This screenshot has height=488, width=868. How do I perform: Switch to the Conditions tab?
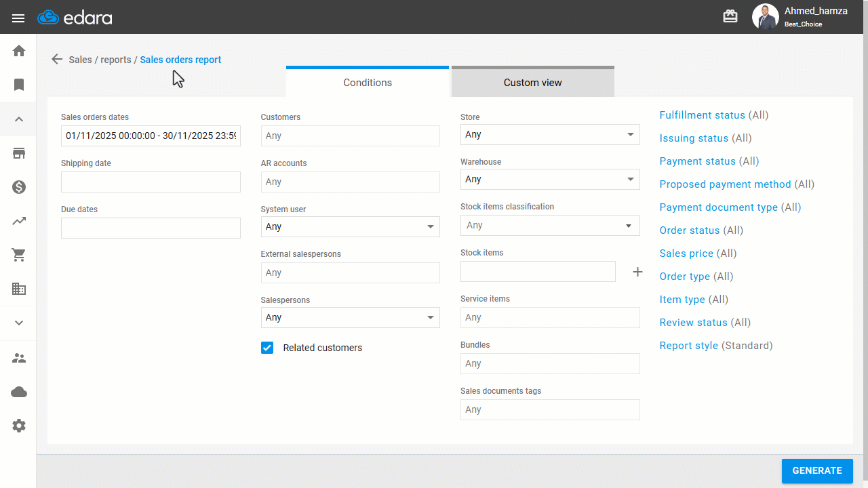point(368,82)
